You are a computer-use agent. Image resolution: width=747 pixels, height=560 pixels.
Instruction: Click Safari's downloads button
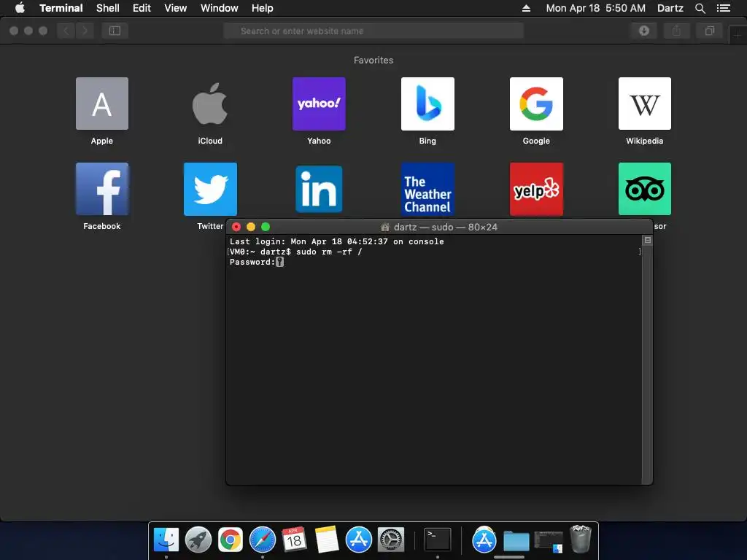pos(644,31)
